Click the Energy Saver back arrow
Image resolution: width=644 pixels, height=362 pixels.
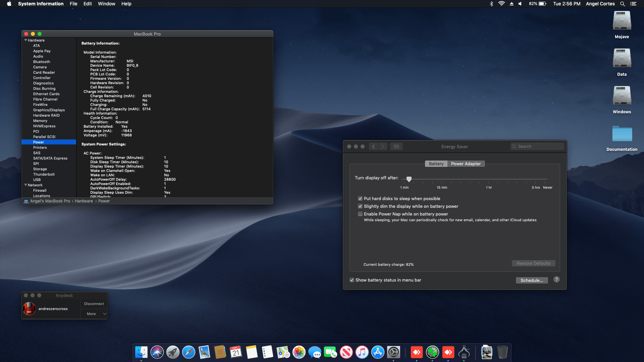click(373, 146)
